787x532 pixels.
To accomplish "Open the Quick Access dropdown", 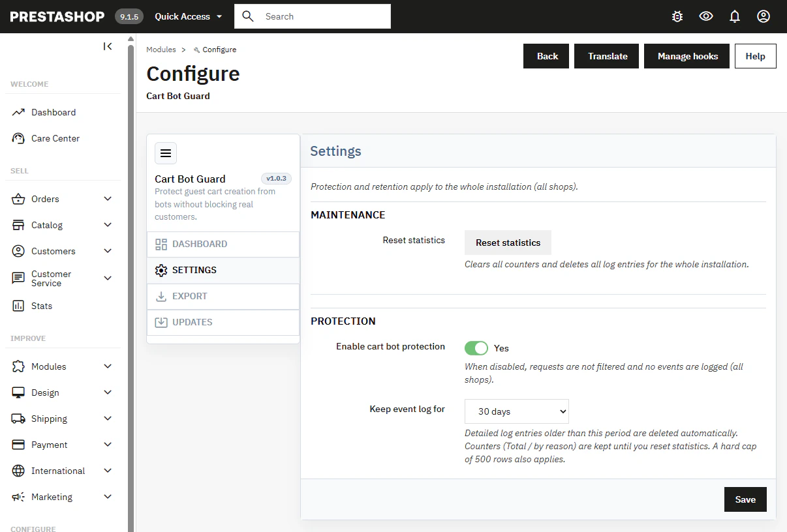I will click(x=189, y=16).
